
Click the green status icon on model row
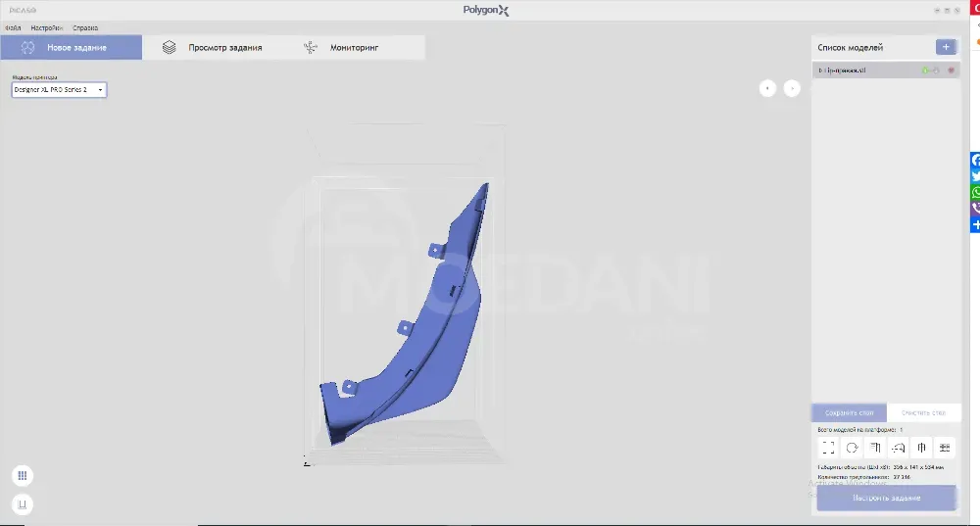[x=925, y=71]
